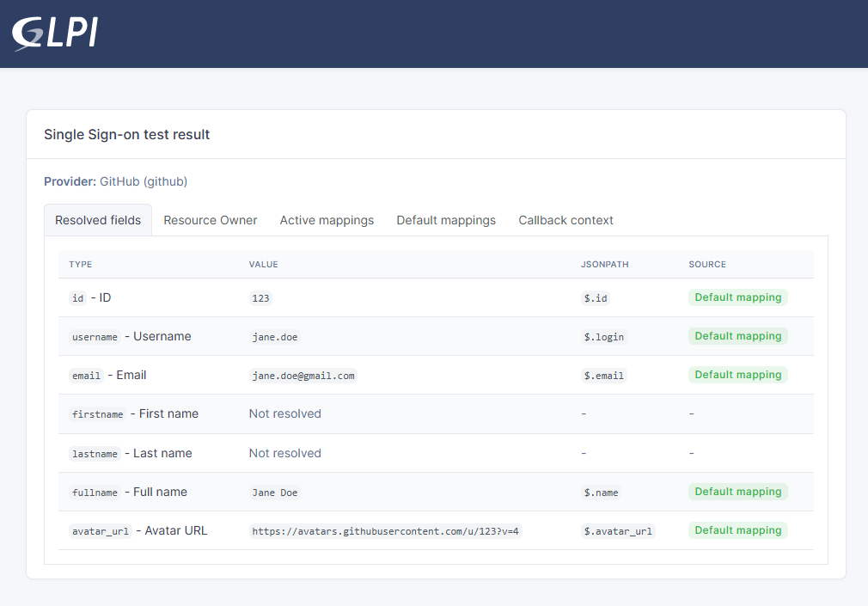
Task: Select the value jane.doe
Action: pos(274,337)
